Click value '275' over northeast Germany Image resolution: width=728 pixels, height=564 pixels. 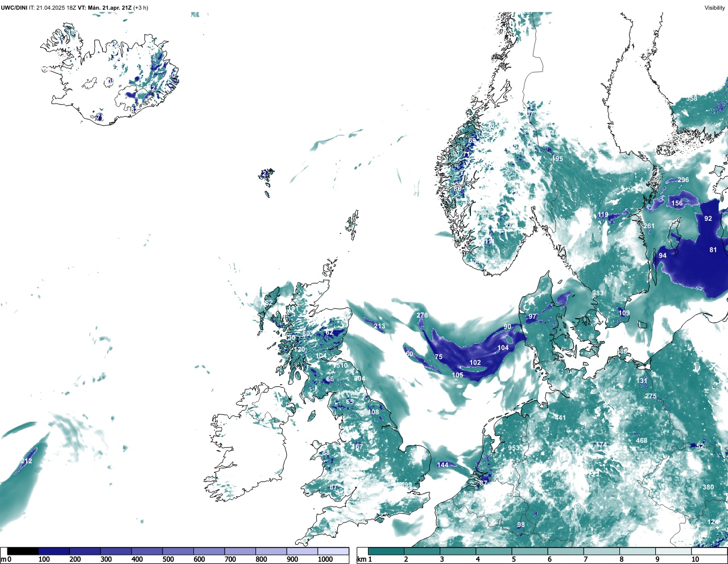coord(651,396)
